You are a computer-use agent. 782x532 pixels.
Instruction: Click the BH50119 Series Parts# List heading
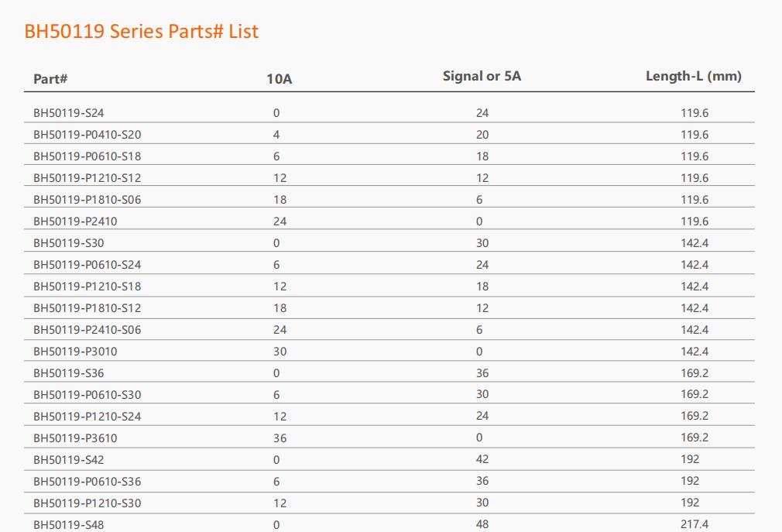(141, 32)
